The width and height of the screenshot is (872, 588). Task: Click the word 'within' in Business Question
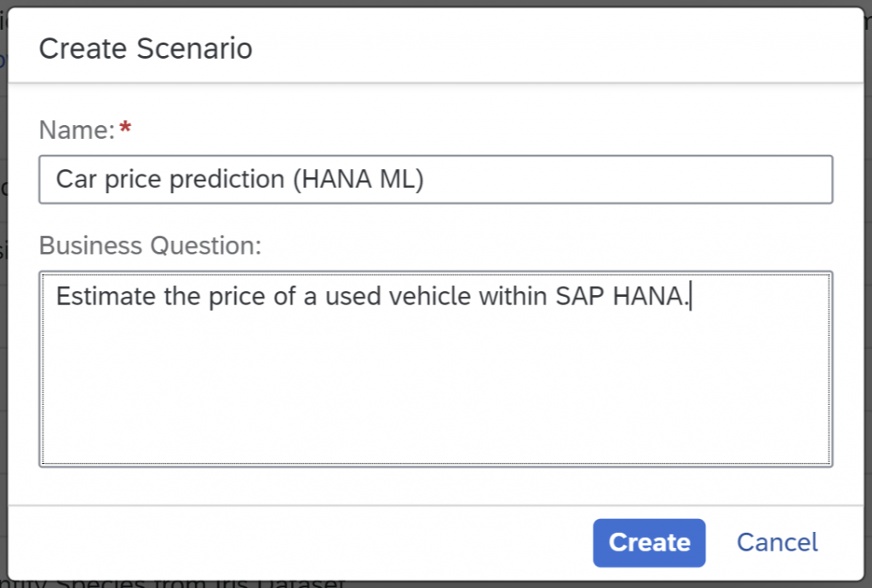[x=513, y=296]
